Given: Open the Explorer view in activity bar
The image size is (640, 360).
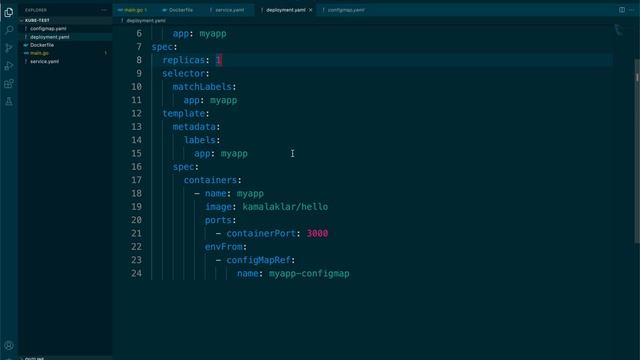Looking at the screenshot, I should coord(9,13).
